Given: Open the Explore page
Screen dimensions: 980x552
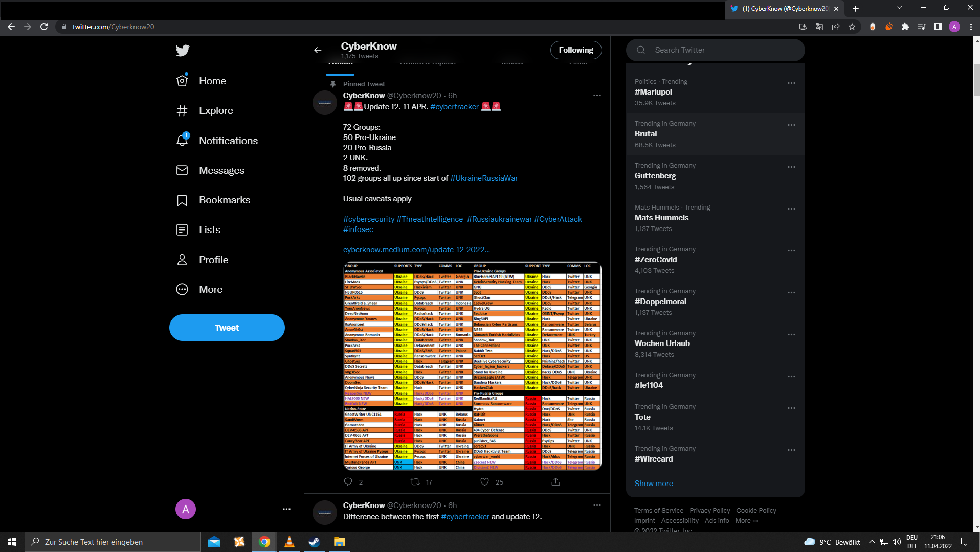Looking at the screenshot, I should [204, 110].
